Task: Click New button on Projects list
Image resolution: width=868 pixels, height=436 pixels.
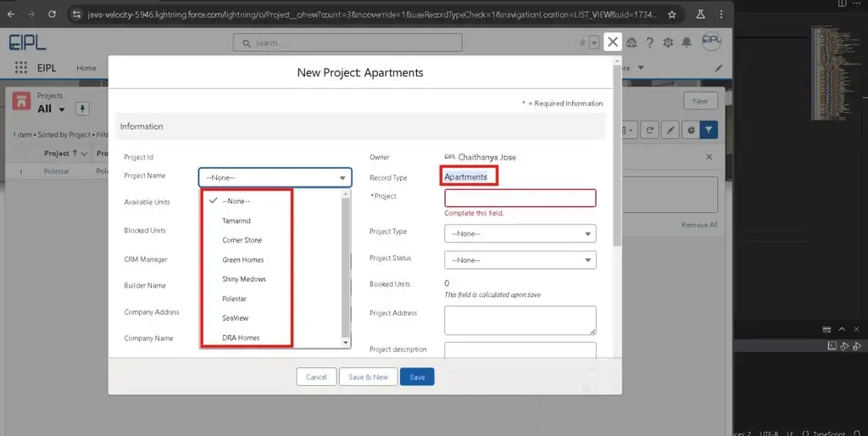Action: 700,101
